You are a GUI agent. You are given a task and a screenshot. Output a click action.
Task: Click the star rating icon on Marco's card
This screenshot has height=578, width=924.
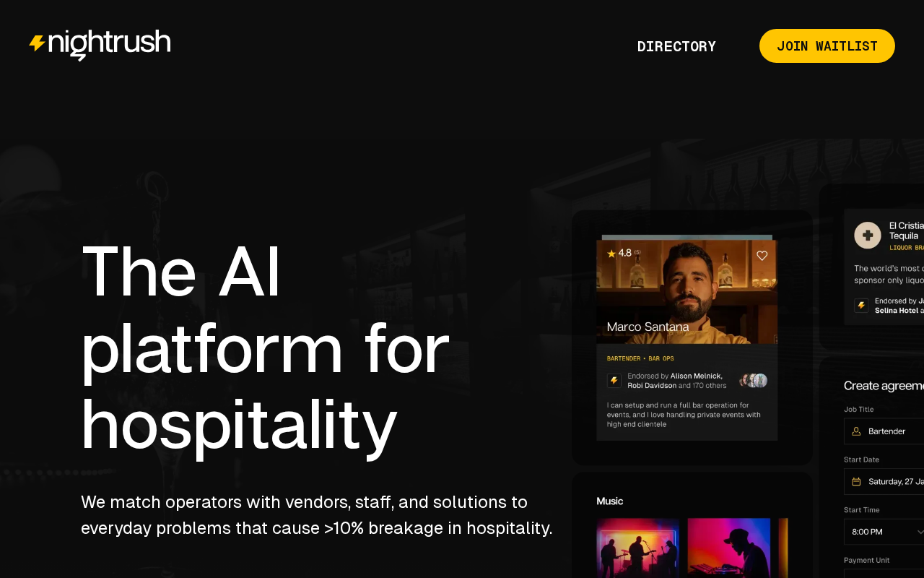611,253
